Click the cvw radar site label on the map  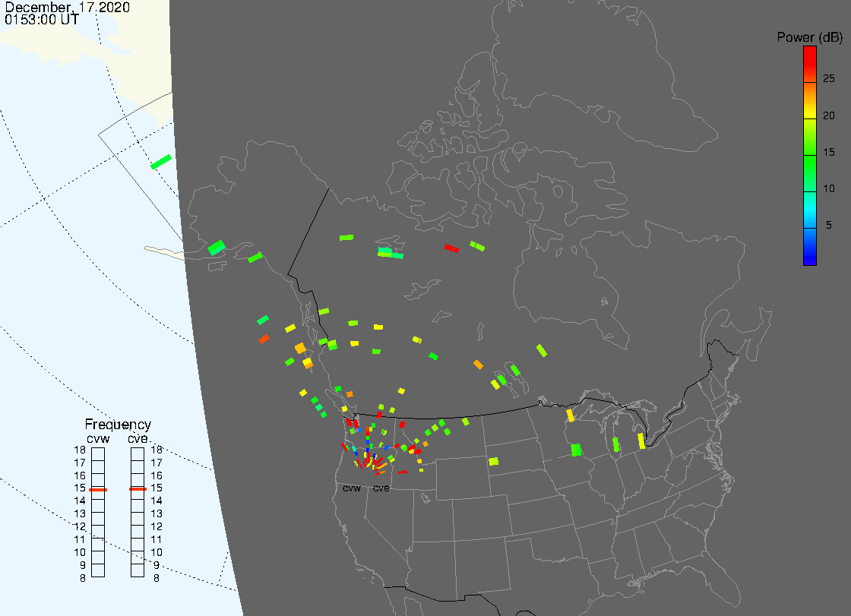click(x=352, y=488)
